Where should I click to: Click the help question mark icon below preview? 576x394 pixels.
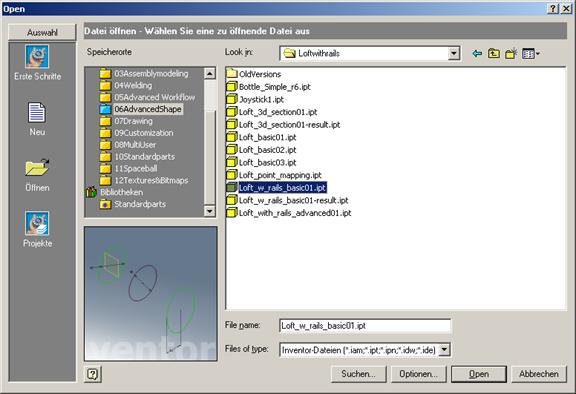(x=93, y=374)
